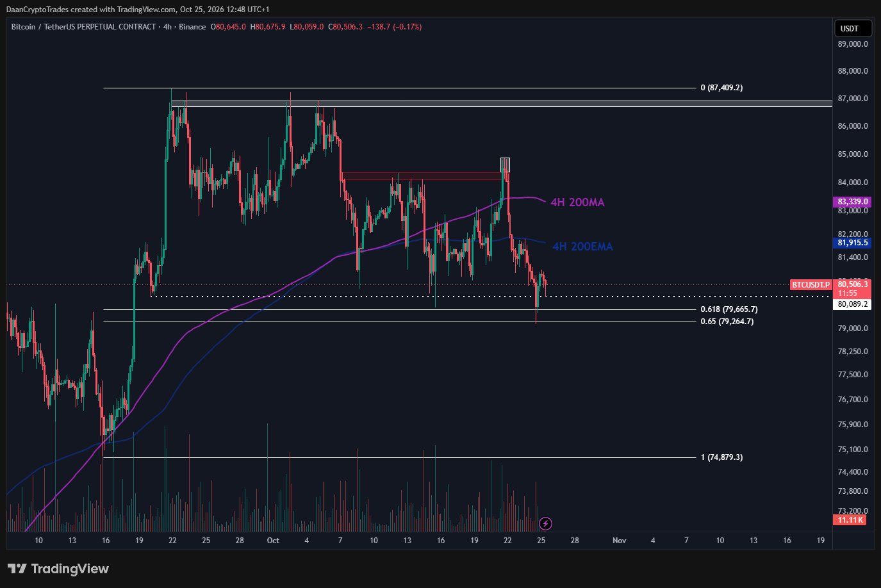881x588 pixels.
Task: Click the Nov label on the time axis
Action: coord(619,541)
